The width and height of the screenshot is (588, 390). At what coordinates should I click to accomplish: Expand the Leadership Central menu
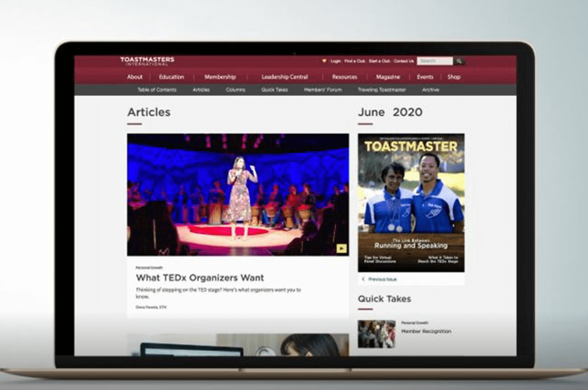[284, 77]
